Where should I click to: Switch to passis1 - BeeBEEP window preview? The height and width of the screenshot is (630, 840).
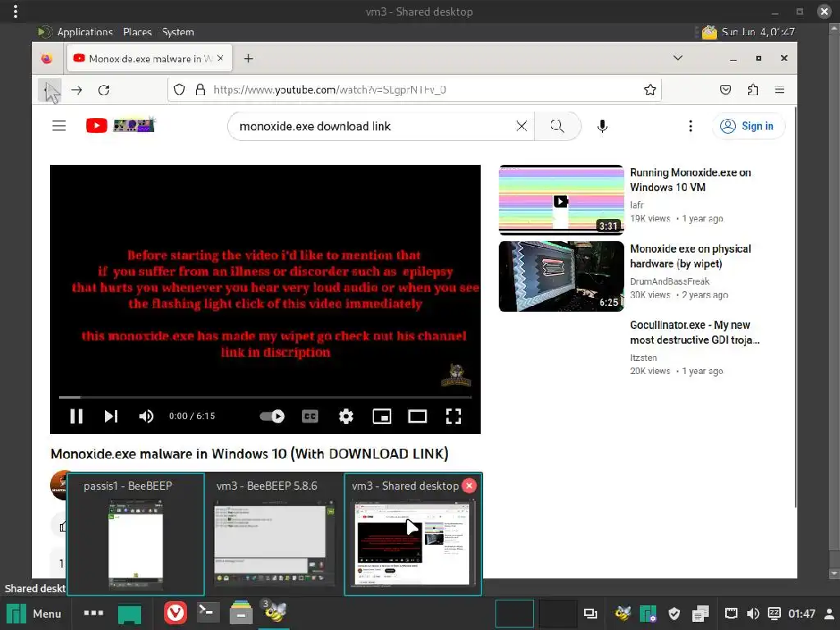coord(135,534)
